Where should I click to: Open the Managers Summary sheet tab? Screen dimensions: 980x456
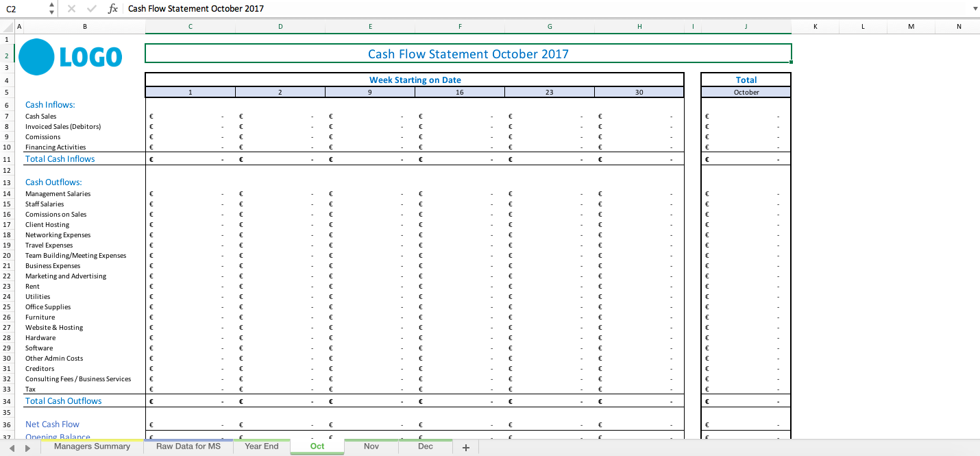(93, 446)
